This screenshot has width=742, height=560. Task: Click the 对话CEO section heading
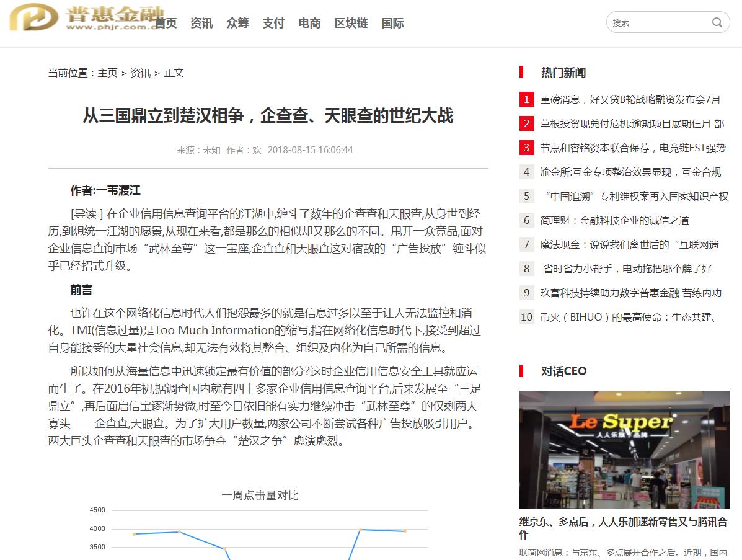coord(563,371)
